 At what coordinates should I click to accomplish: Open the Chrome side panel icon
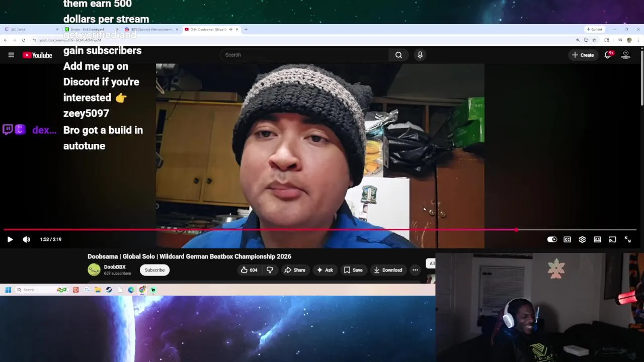coord(607,40)
